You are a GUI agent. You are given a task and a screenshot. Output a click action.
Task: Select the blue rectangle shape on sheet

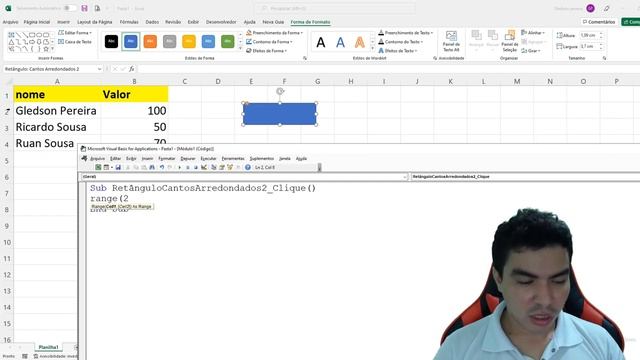(280, 114)
